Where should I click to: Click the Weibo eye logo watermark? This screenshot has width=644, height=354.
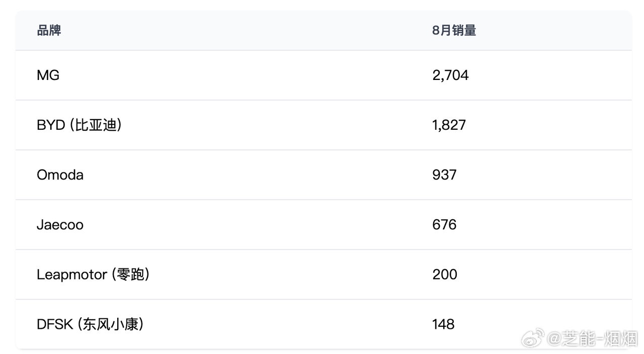pyautogui.click(x=533, y=338)
